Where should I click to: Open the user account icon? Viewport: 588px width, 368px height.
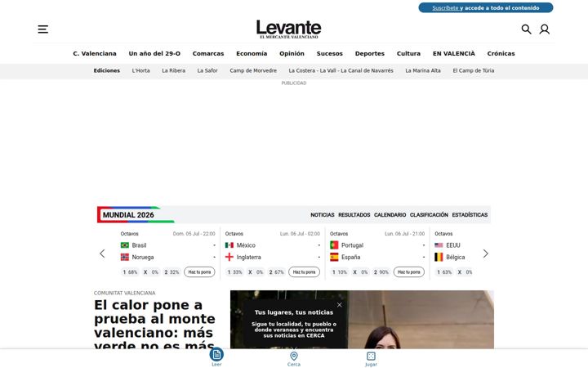click(x=545, y=29)
